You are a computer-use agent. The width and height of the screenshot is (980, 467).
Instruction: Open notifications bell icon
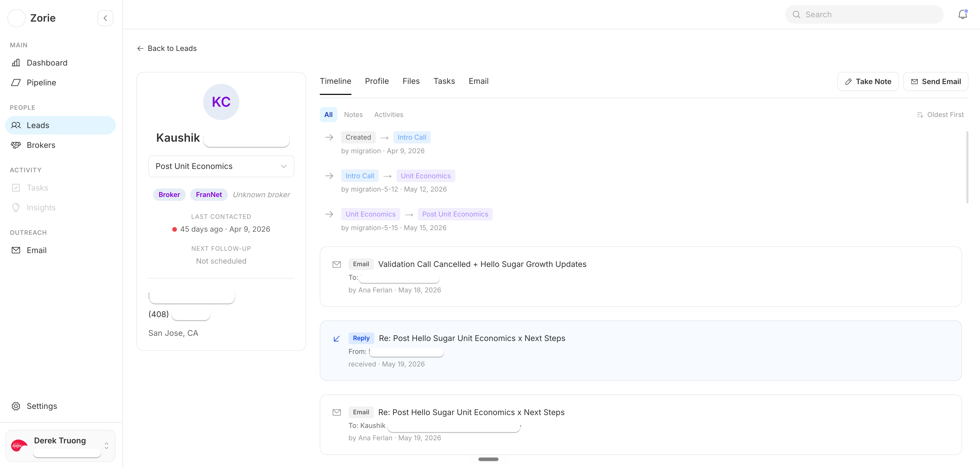pyautogui.click(x=963, y=14)
